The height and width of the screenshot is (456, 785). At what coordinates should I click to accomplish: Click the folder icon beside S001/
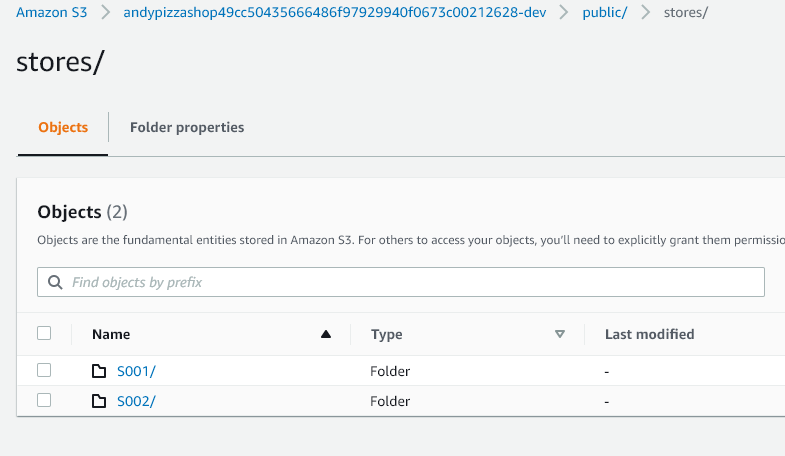[x=99, y=371]
